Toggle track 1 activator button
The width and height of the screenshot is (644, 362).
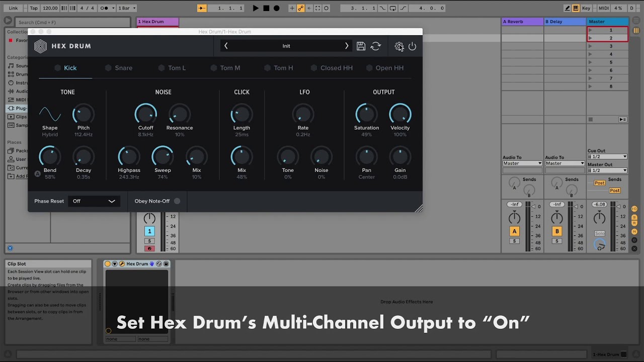[149, 231]
